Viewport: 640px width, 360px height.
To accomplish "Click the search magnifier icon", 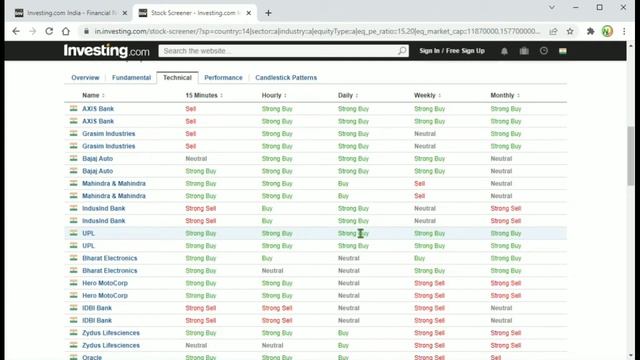I will (402, 51).
